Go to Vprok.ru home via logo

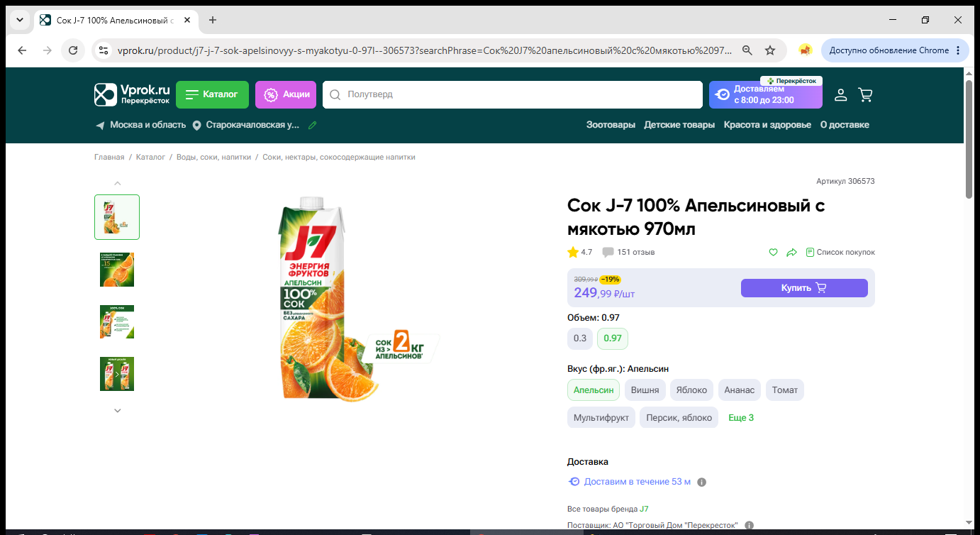click(x=133, y=94)
